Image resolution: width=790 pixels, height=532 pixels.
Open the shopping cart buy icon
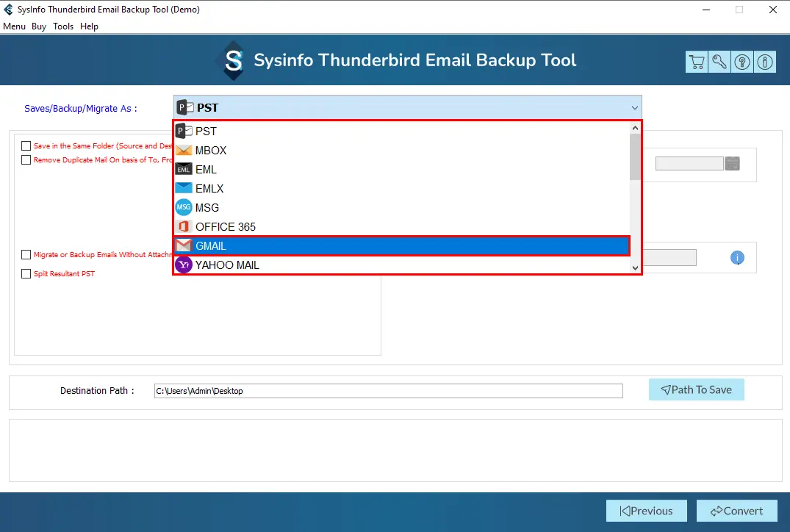tap(697, 62)
